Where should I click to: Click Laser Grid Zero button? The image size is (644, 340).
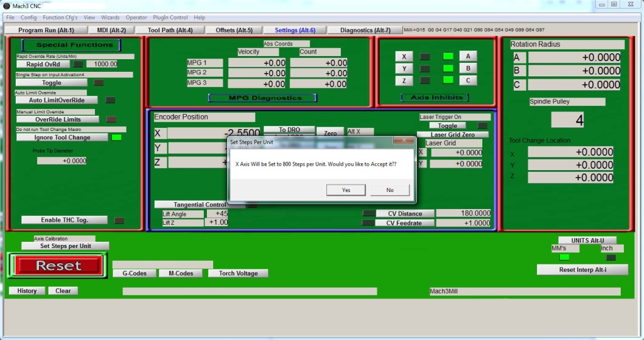pos(453,135)
